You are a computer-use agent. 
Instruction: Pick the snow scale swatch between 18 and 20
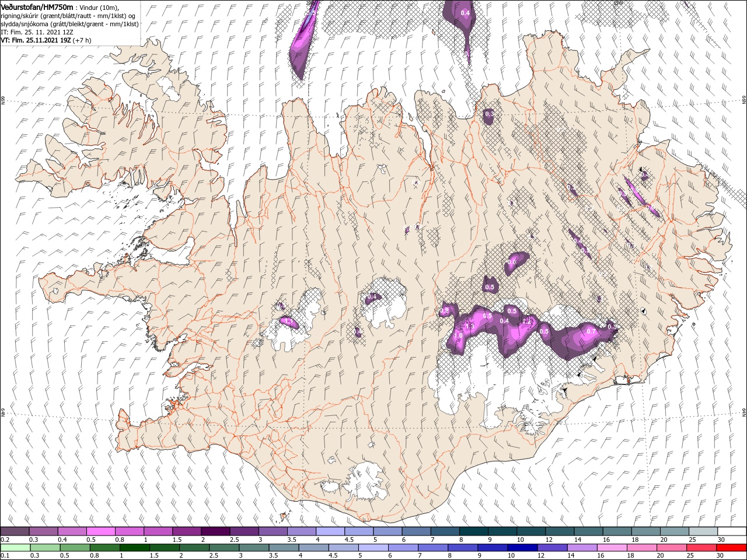646,531
